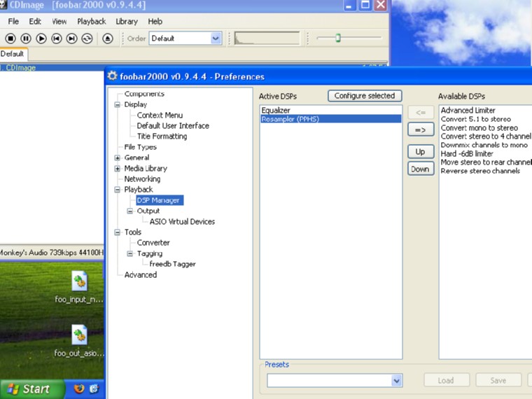Image resolution: width=532 pixels, height=399 pixels.
Task: Open the Playback menu
Action: click(x=92, y=22)
